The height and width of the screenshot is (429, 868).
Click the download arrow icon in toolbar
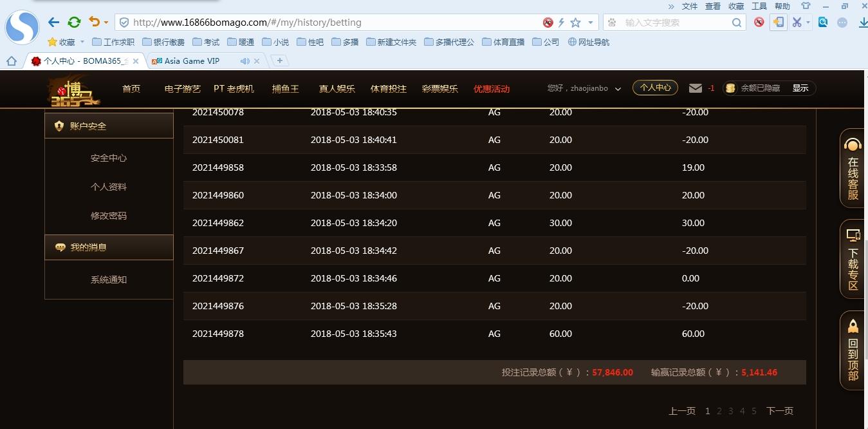tap(863, 23)
